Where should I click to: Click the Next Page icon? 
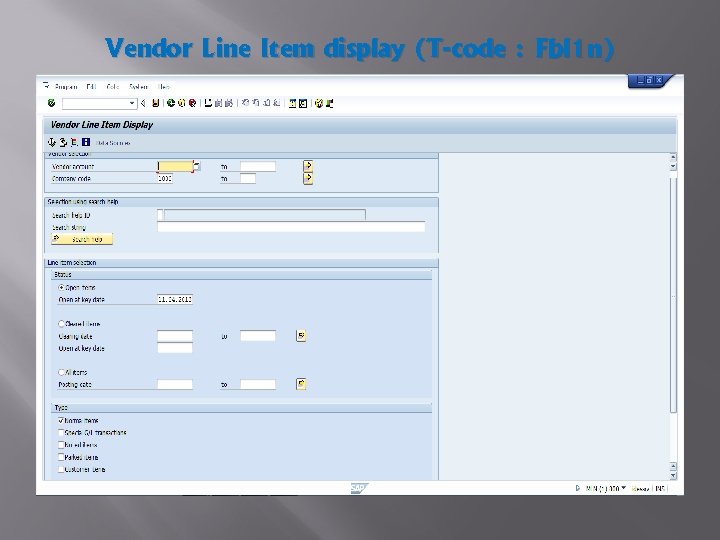click(266, 103)
